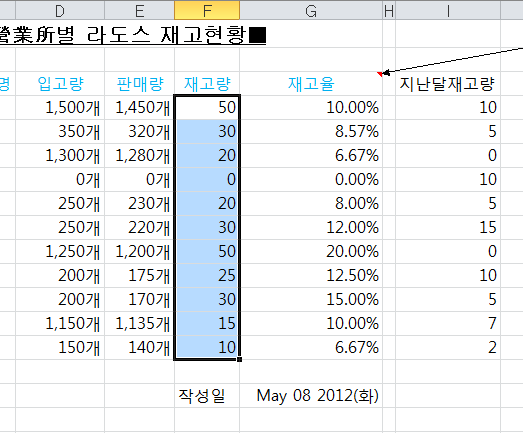Click the 지난달재고량 header cell
The height and width of the screenshot is (433, 523).
448,83
